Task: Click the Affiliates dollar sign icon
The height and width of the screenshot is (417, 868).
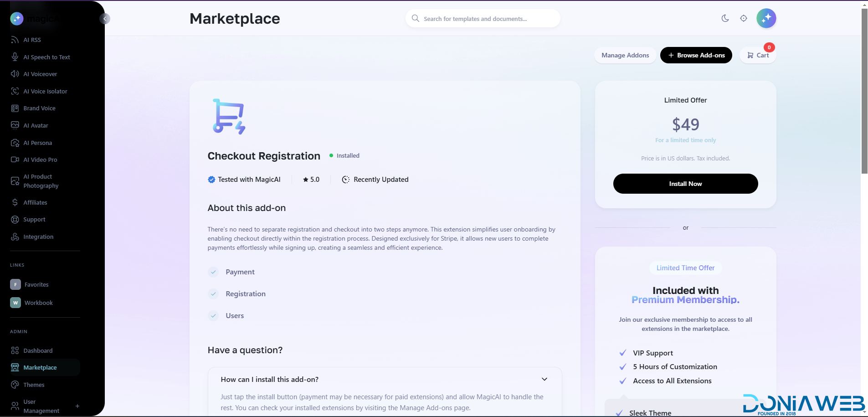Action: [15, 202]
